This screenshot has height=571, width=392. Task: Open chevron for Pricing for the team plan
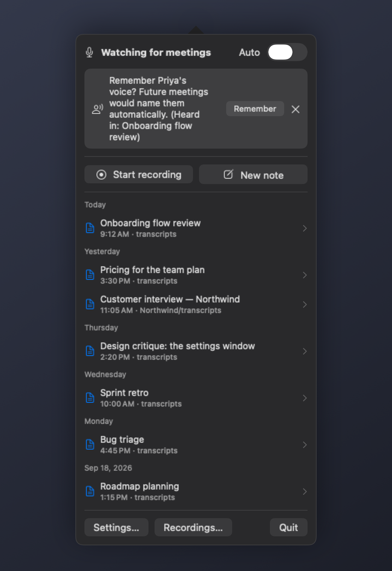coord(305,275)
